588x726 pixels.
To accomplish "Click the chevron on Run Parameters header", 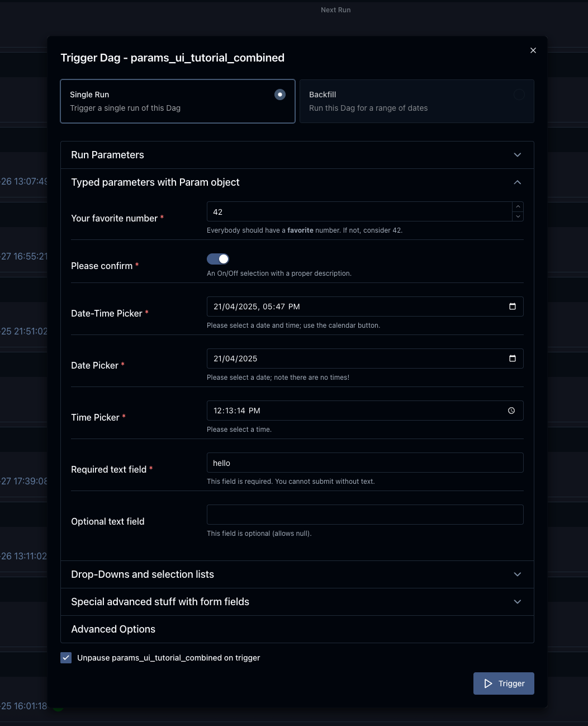I will tap(517, 155).
